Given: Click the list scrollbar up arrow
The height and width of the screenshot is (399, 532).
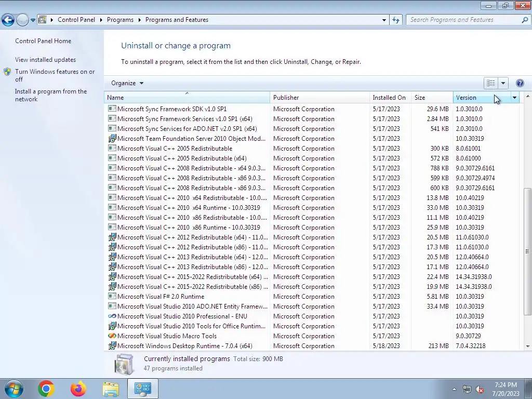Looking at the screenshot, I should click(x=527, y=97).
